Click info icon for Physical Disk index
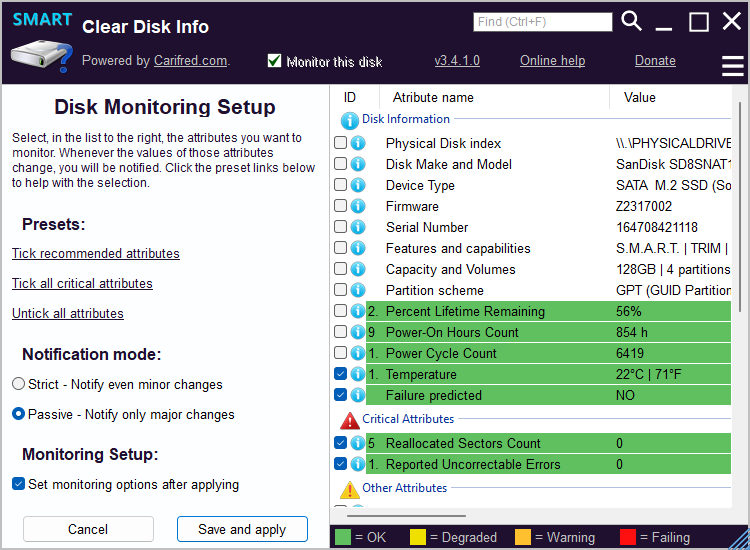The height and width of the screenshot is (550, 750). click(358, 143)
